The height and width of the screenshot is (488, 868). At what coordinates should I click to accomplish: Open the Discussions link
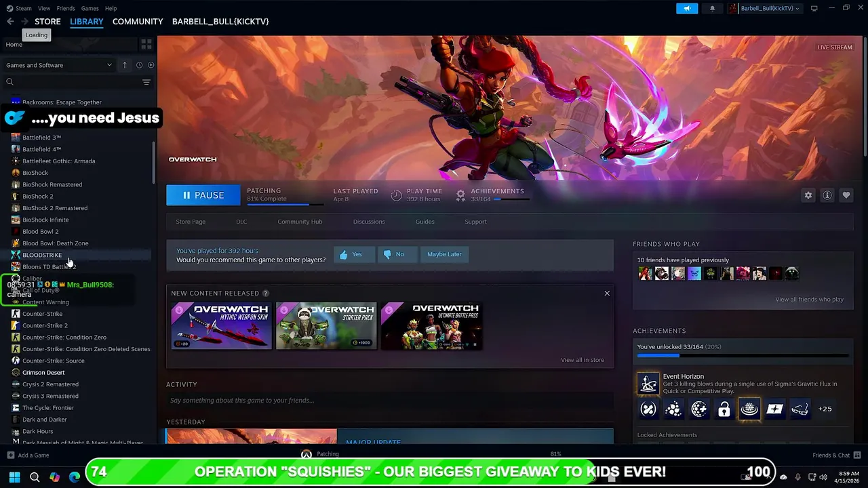coord(369,222)
